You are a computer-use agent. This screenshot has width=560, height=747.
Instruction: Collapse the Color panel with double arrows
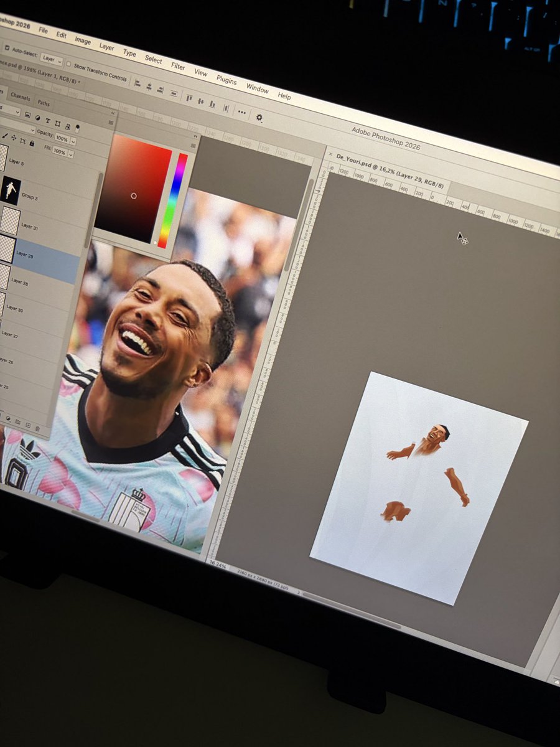[195, 136]
